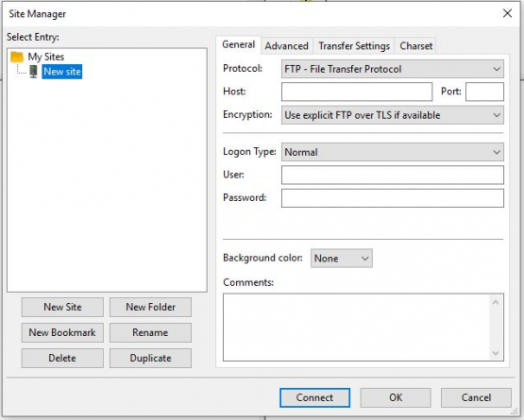Click the Duplicate button
524x420 pixels.
click(x=150, y=359)
